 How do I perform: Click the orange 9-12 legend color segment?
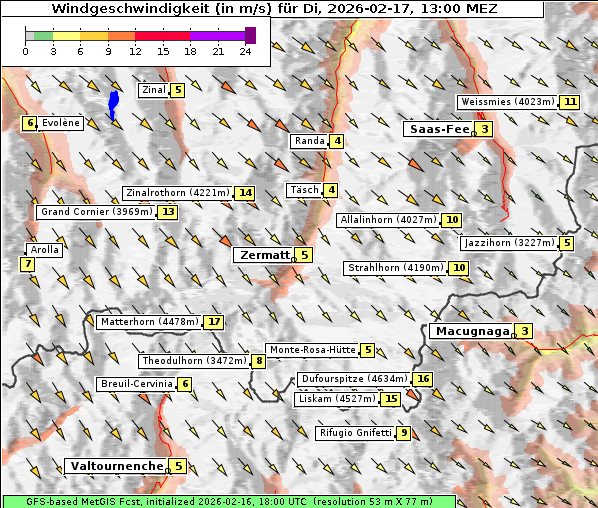click(x=122, y=36)
